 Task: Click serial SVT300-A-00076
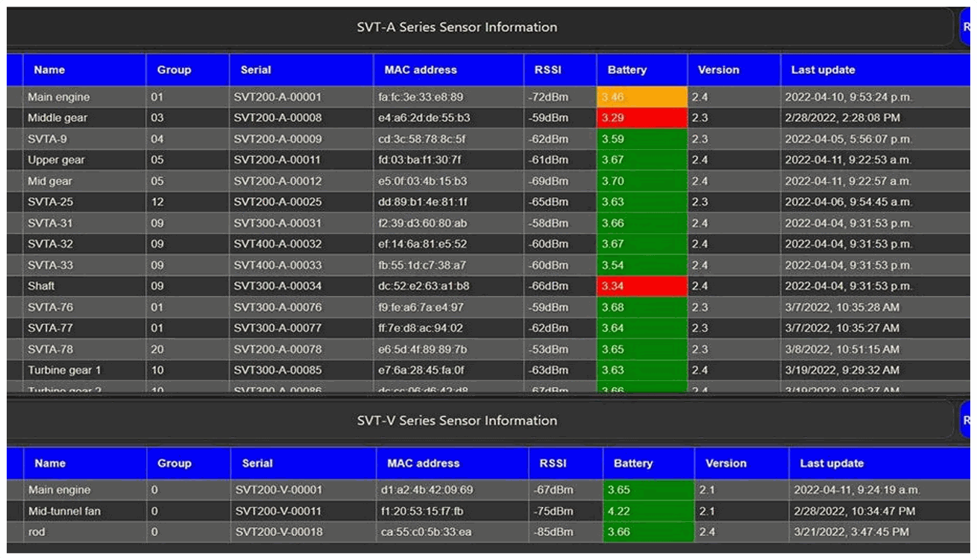pos(277,306)
